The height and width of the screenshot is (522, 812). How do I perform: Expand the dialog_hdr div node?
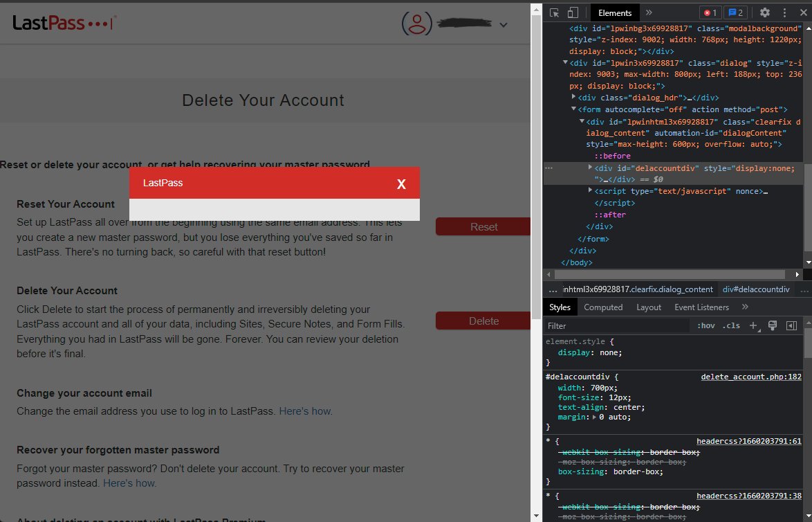pyautogui.click(x=573, y=97)
